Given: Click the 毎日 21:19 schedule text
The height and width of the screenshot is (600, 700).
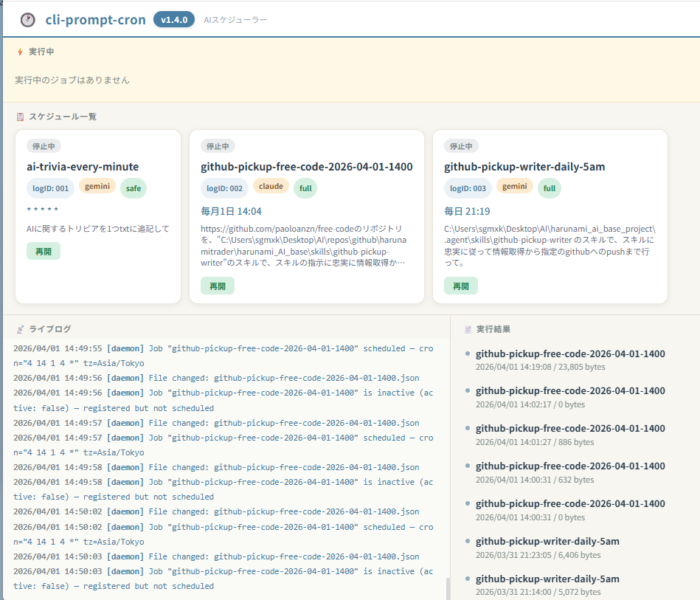Looking at the screenshot, I should point(467,211).
